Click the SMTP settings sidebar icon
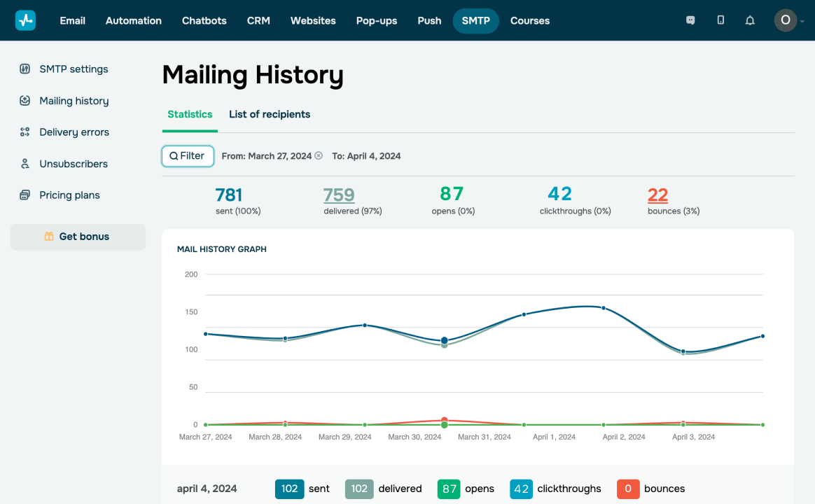This screenshot has width=815, height=504. click(x=25, y=69)
